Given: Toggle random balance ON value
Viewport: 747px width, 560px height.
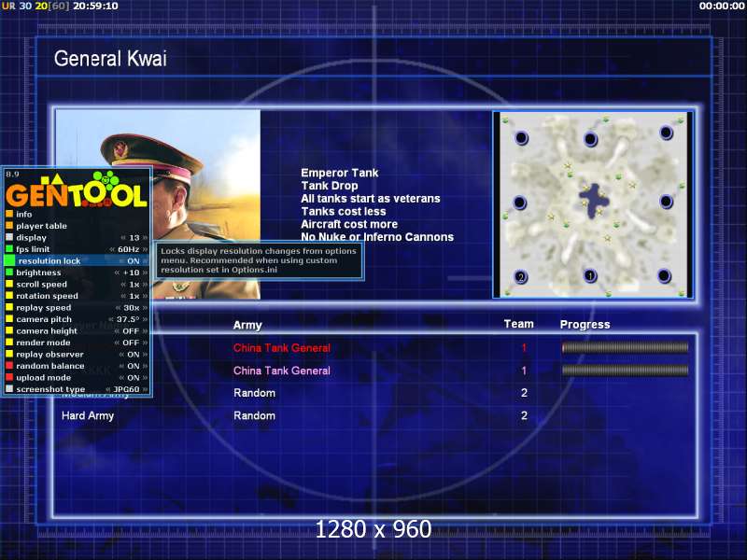Looking at the screenshot, I should pos(134,366).
